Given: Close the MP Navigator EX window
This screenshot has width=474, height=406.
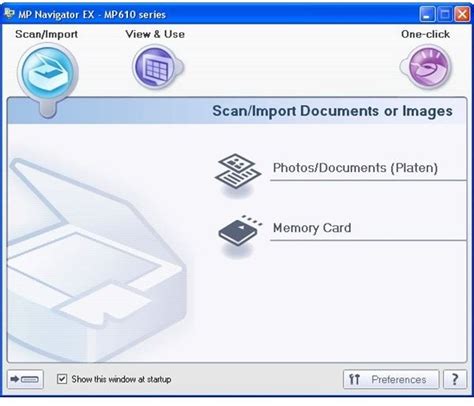Looking at the screenshot, I should (462, 14).
